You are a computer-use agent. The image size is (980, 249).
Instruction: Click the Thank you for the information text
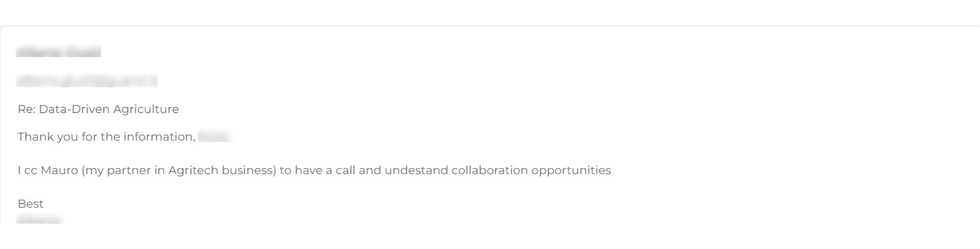coord(106,137)
